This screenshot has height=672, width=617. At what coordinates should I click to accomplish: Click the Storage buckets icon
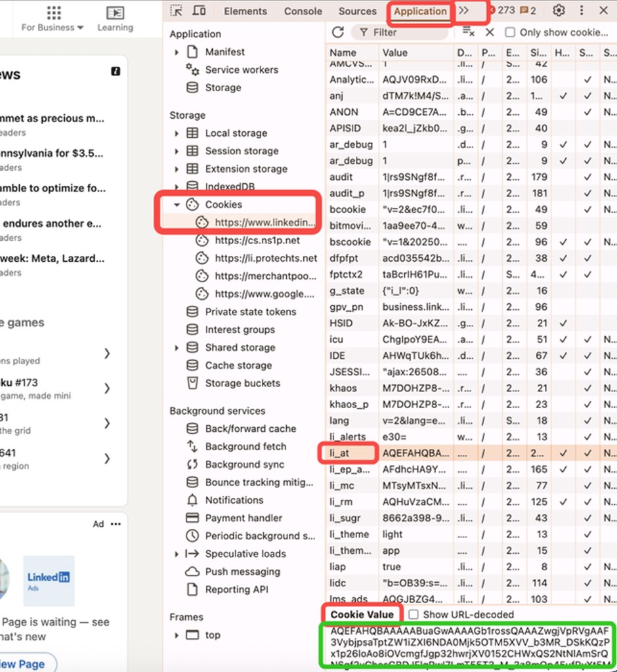tap(192, 383)
